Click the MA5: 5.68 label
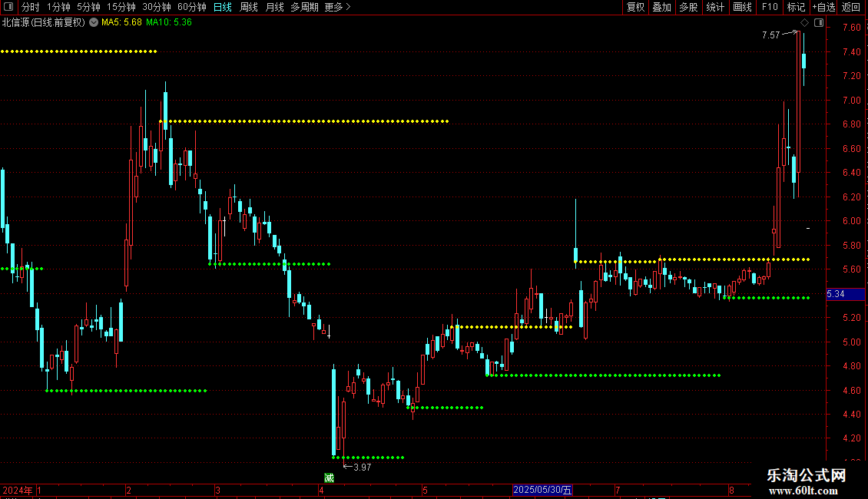 pos(121,23)
